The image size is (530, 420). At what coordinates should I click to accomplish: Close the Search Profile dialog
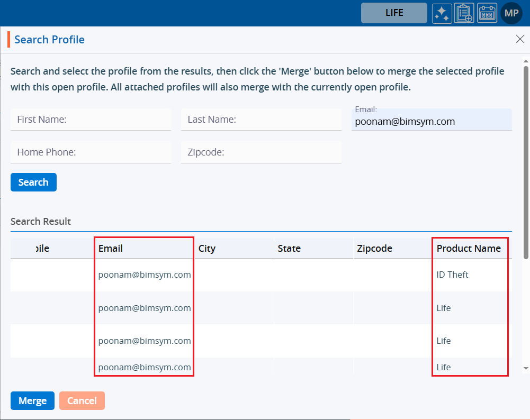pyautogui.click(x=520, y=39)
